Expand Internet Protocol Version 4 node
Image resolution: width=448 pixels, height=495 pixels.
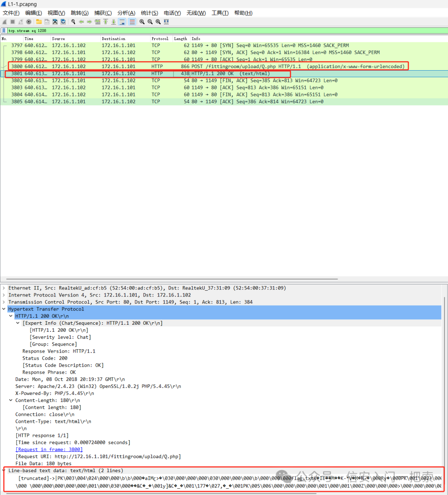pyautogui.click(x=4, y=295)
